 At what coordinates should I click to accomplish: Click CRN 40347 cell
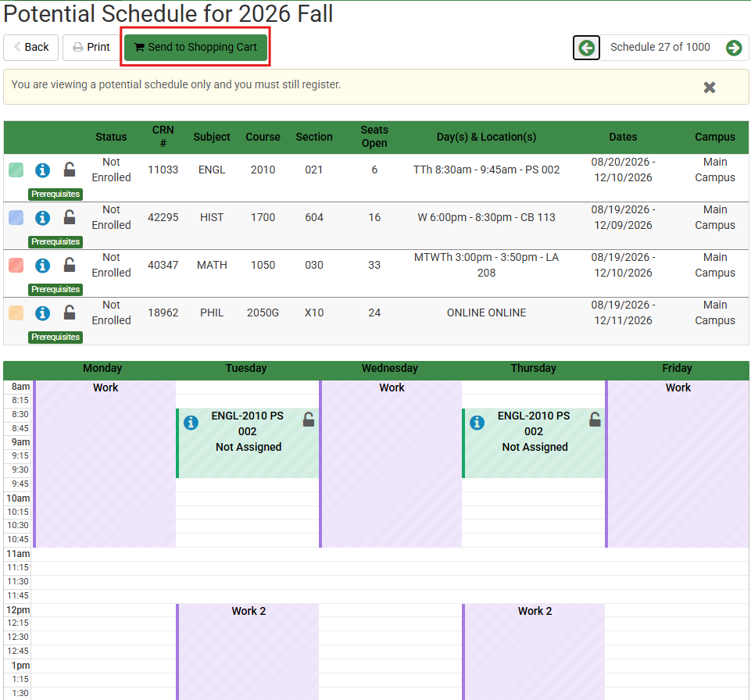[163, 266]
